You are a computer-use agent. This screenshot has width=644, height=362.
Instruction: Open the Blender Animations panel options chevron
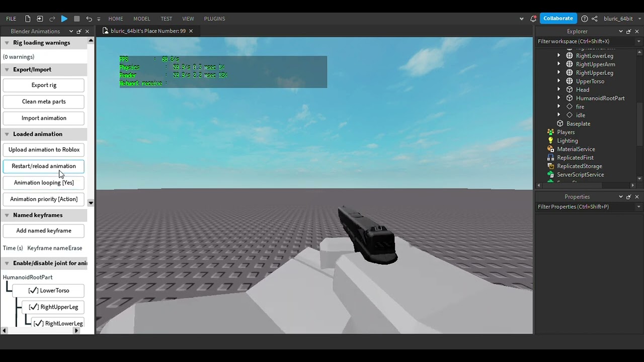71,31
